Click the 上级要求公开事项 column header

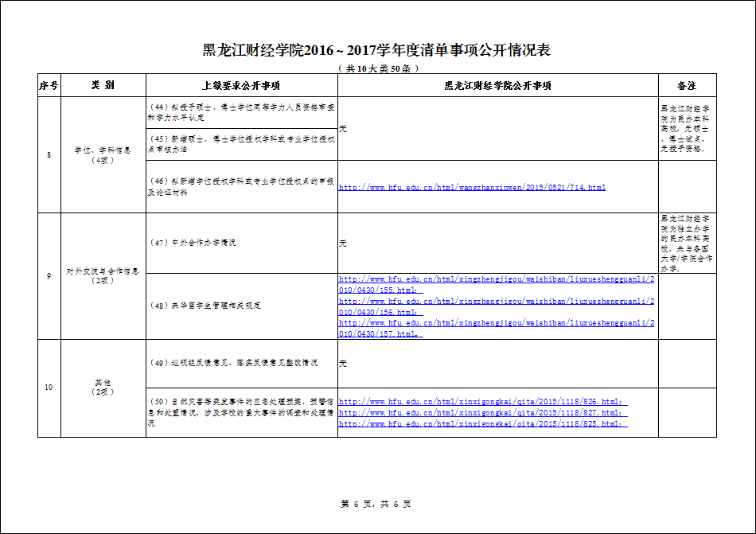tap(241, 85)
